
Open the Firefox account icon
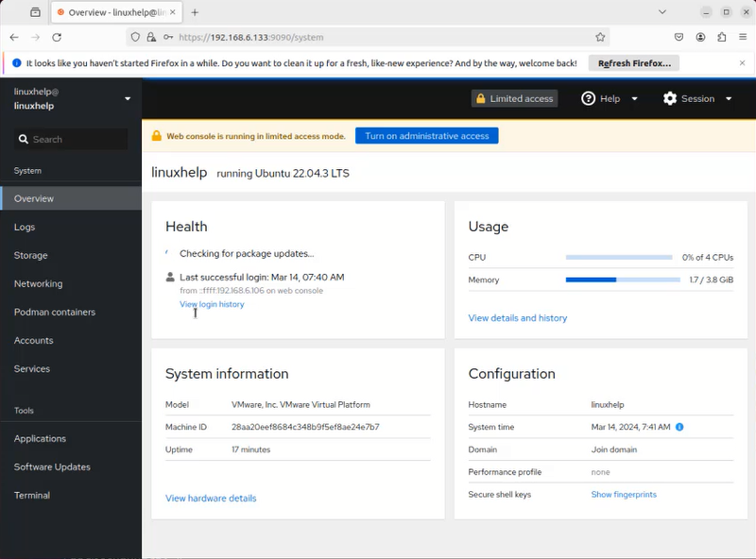[x=700, y=37]
